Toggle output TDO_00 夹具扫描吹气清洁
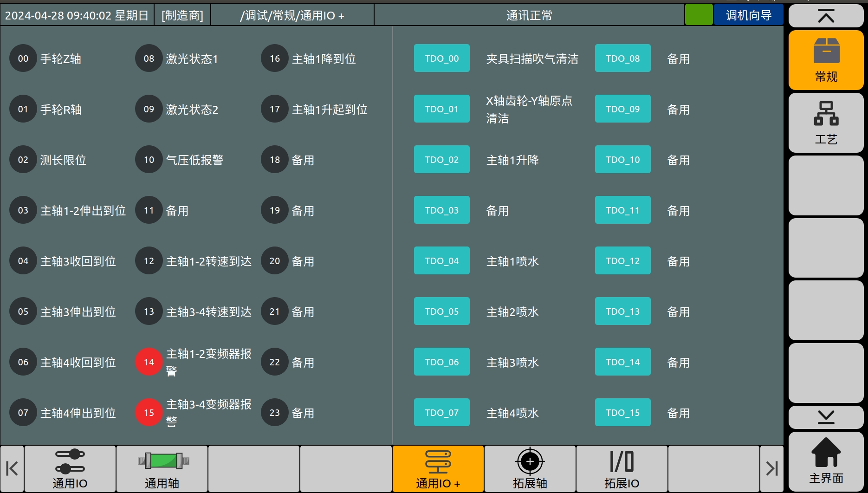This screenshot has width=868, height=493. 441,58
